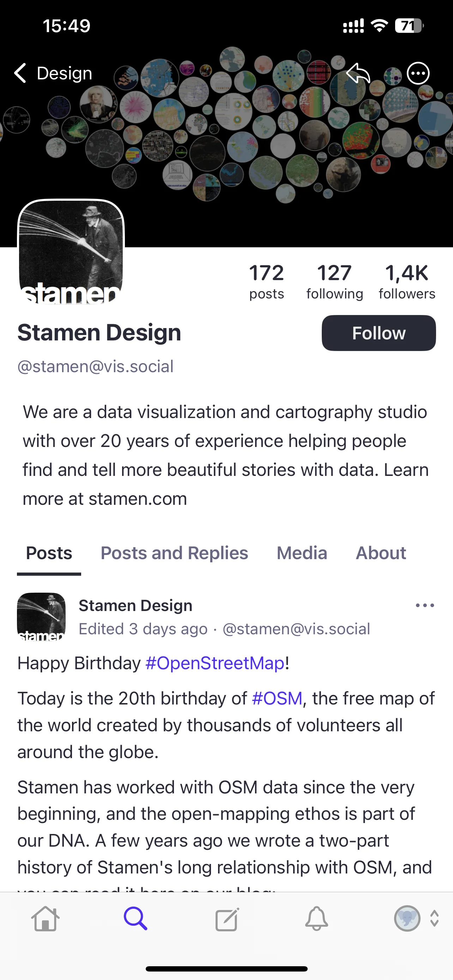Tap the #OSM hashtag link

(277, 698)
